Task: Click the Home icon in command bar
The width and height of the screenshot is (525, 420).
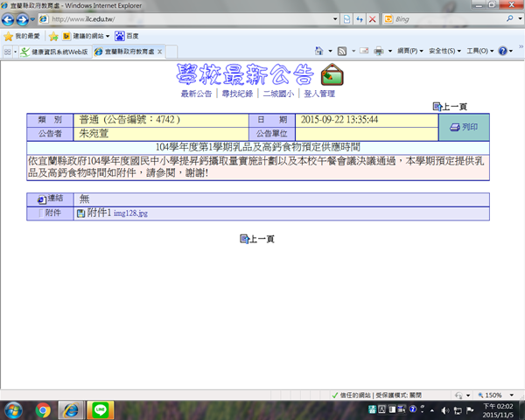Action: 318,52
